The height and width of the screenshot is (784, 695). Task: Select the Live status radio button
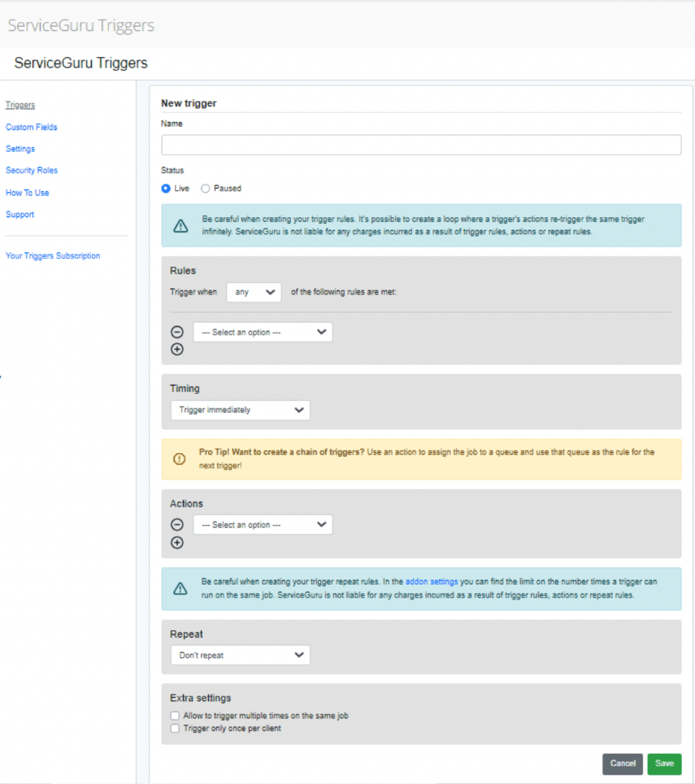coord(166,189)
